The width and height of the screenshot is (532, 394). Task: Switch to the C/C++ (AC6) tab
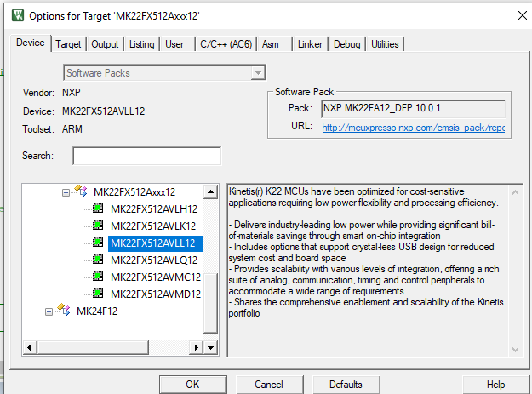(x=226, y=44)
